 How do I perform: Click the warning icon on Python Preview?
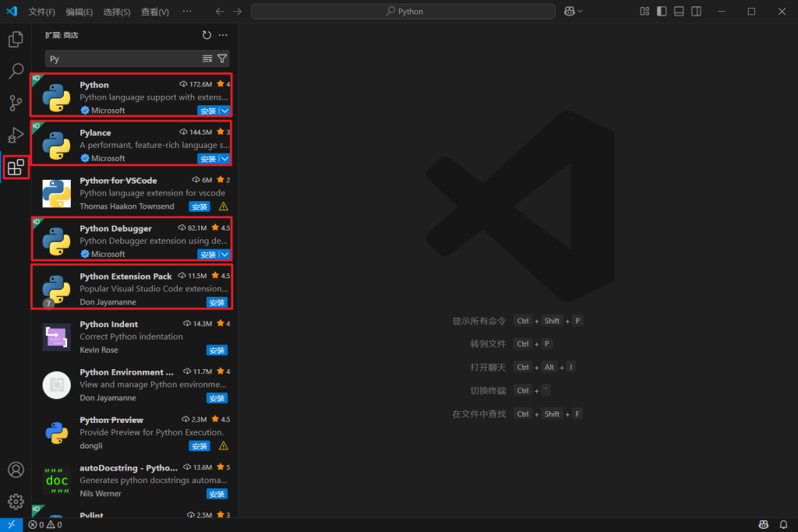click(223, 446)
